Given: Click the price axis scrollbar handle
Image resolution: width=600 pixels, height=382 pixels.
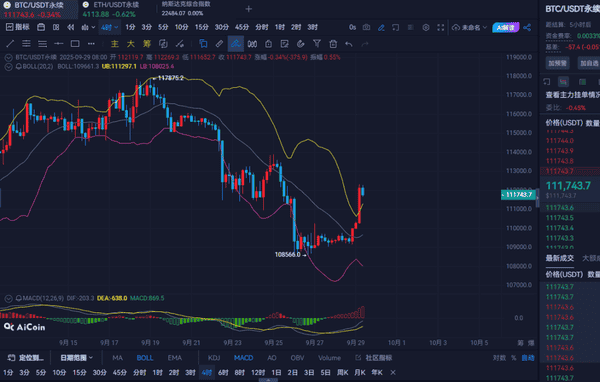Looking at the screenshot, I should tap(537, 198).
